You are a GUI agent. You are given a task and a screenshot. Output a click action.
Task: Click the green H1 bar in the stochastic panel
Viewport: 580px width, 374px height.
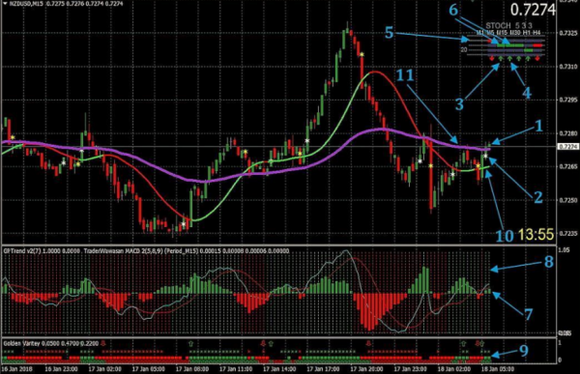pos(528,50)
